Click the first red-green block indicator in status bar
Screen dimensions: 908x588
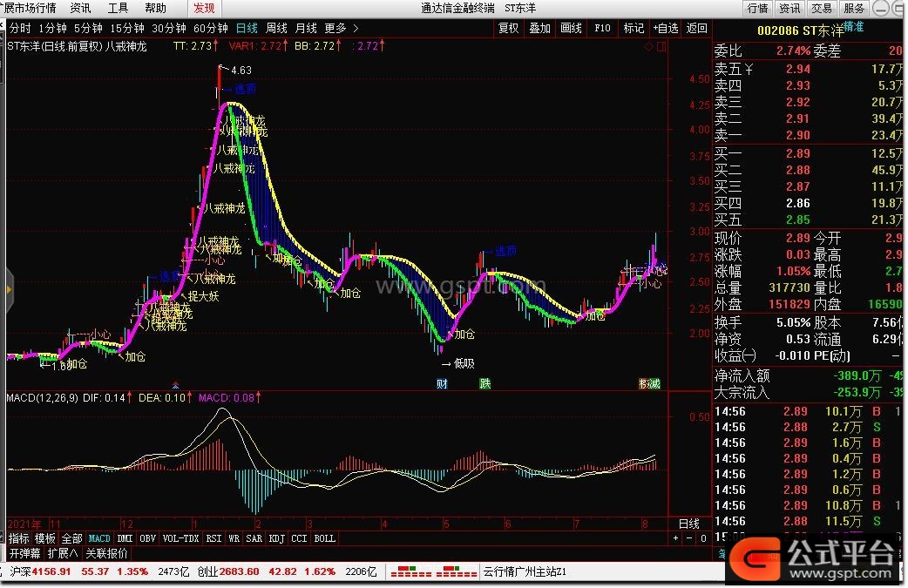tap(411, 571)
